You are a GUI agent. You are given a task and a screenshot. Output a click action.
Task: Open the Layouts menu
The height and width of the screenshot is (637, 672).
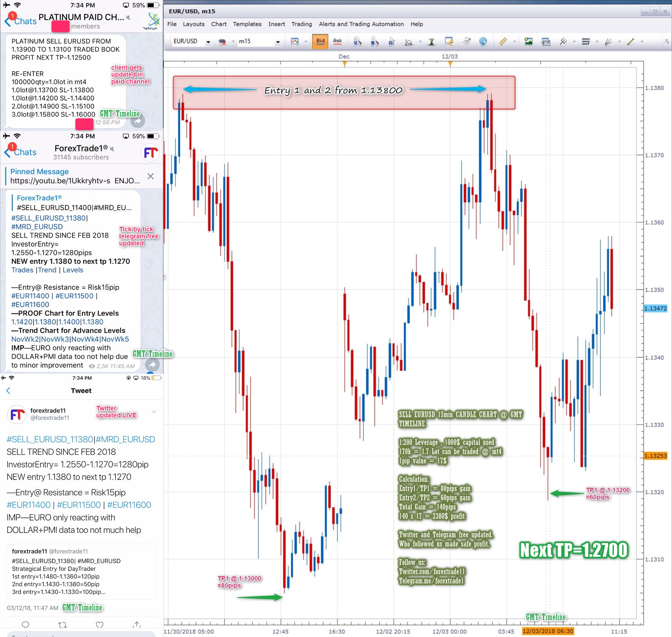tap(193, 24)
